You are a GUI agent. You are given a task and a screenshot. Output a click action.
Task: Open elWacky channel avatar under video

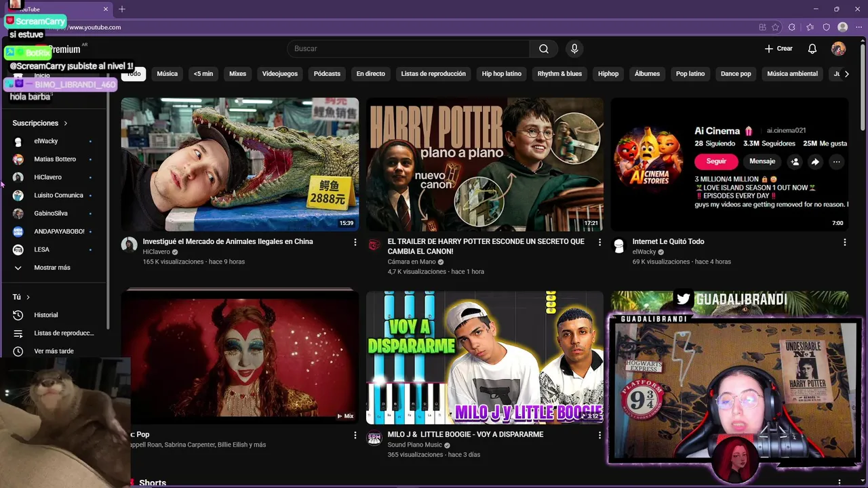pyautogui.click(x=618, y=245)
